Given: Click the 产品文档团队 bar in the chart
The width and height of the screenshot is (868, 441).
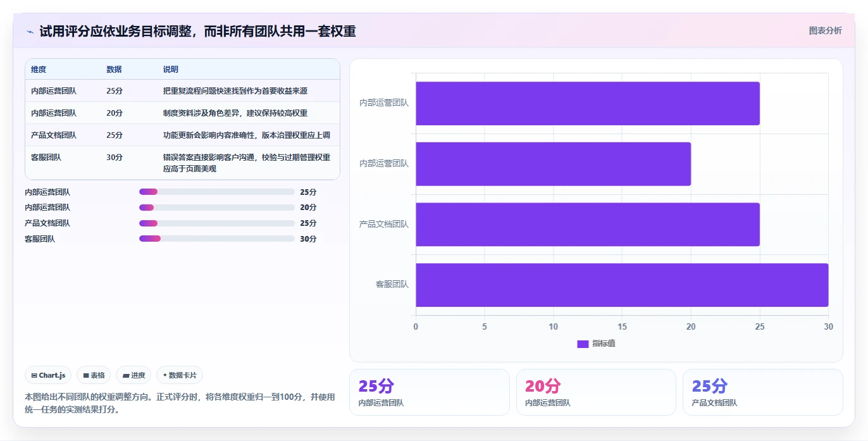Looking at the screenshot, I should (x=588, y=224).
